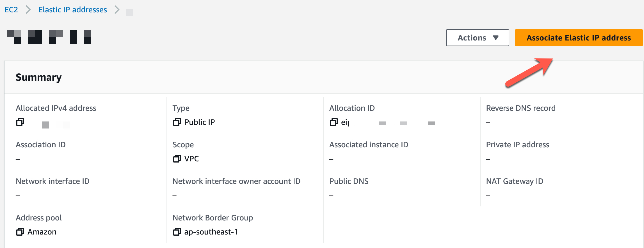Click the NAT Gateway ID label
This screenshot has width=644, height=248.
[x=514, y=181]
